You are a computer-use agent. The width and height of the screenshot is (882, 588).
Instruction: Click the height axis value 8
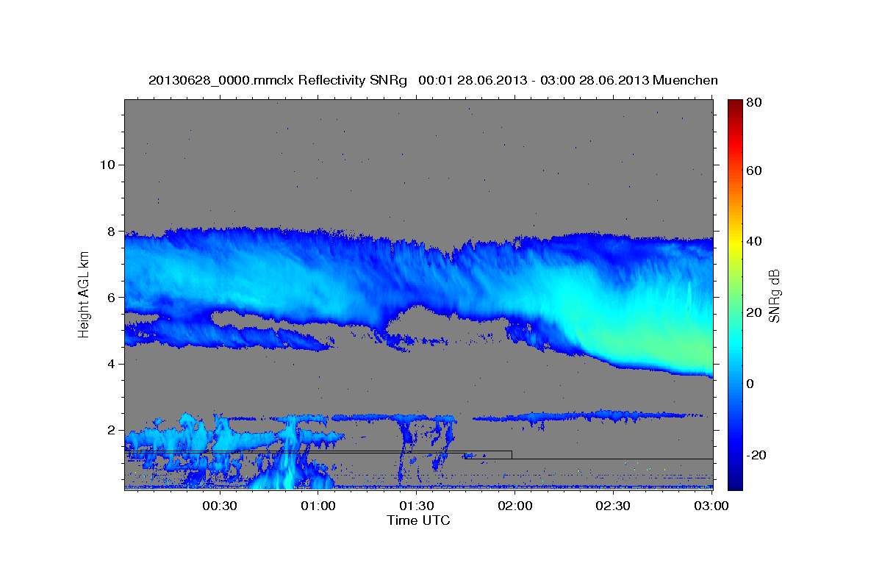110,231
